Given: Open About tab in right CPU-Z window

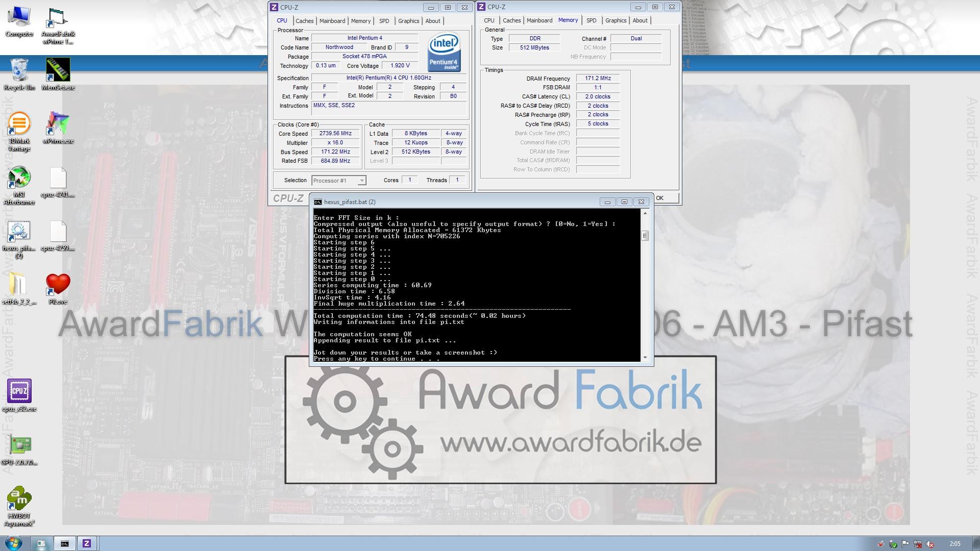Looking at the screenshot, I should coord(640,20).
